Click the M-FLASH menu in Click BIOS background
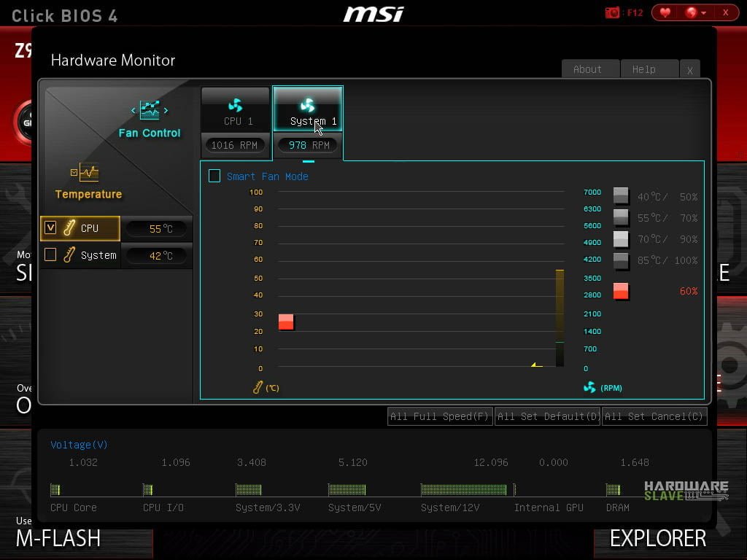This screenshot has width=747, height=560. coord(58,539)
